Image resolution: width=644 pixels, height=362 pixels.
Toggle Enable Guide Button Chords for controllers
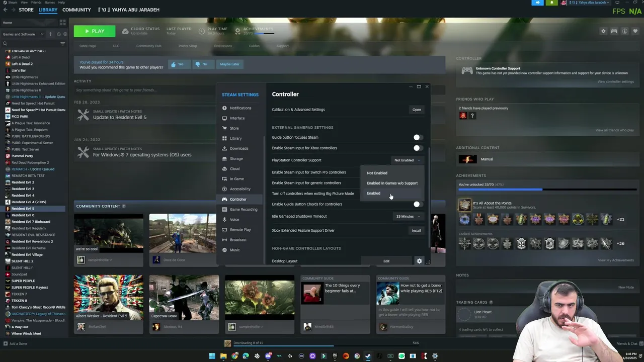[418, 204]
